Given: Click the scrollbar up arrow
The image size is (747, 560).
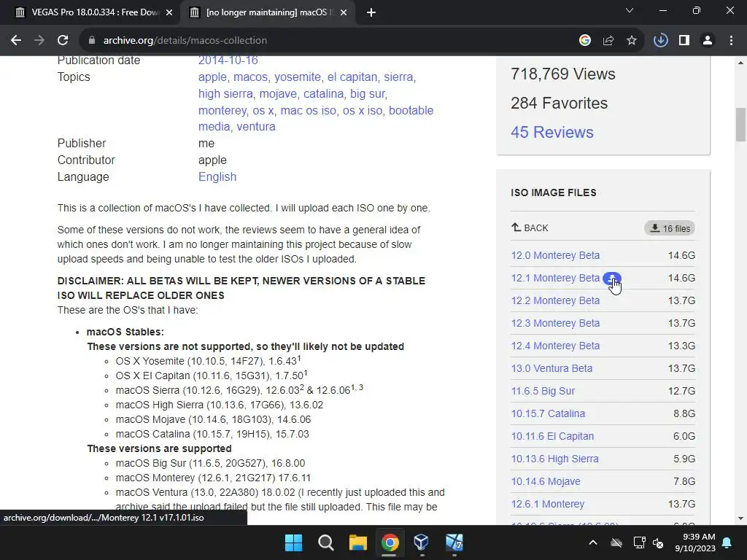Looking at the screenshot, I should pos(740,63).
